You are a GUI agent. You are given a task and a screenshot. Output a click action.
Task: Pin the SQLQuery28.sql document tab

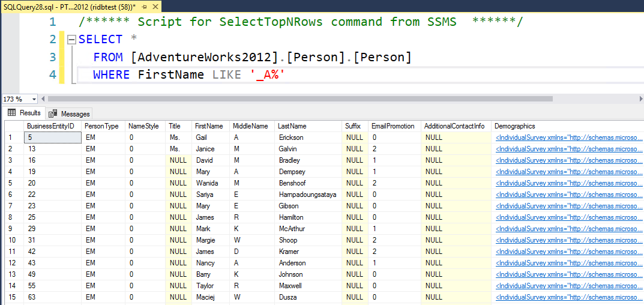point(145,6)
